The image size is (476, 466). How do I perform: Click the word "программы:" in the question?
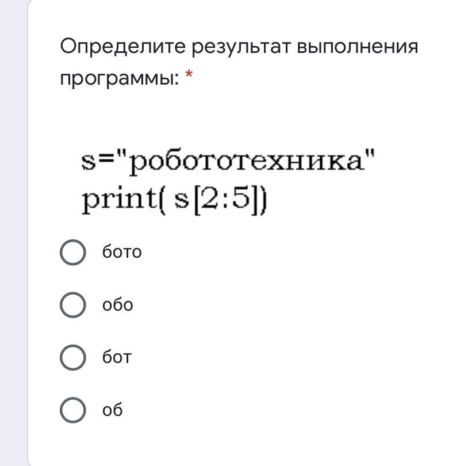tap(120, 77)
